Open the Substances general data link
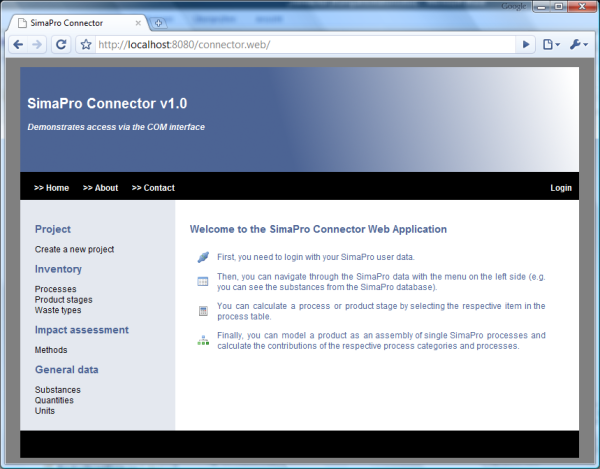600x469 pixels. (58, 390)
